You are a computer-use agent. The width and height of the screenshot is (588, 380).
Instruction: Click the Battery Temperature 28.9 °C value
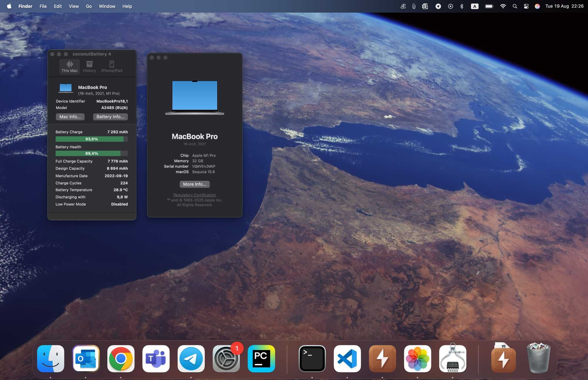121,190
